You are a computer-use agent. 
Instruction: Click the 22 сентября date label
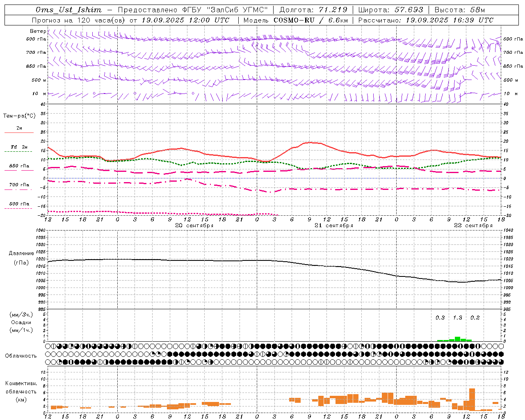473,226
